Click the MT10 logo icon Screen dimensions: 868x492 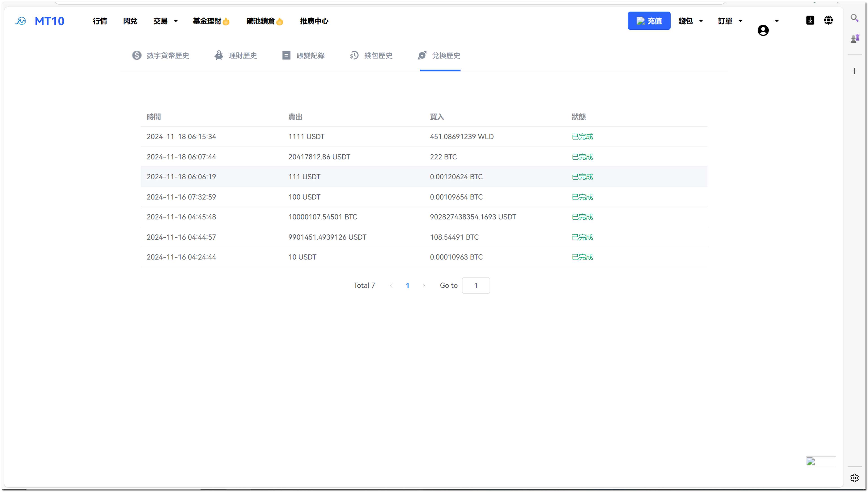[21, 21]
